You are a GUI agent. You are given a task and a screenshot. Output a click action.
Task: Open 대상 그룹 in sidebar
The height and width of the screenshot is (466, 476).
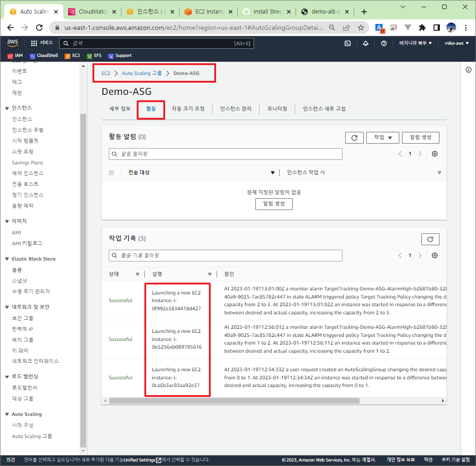coord(23,399)
